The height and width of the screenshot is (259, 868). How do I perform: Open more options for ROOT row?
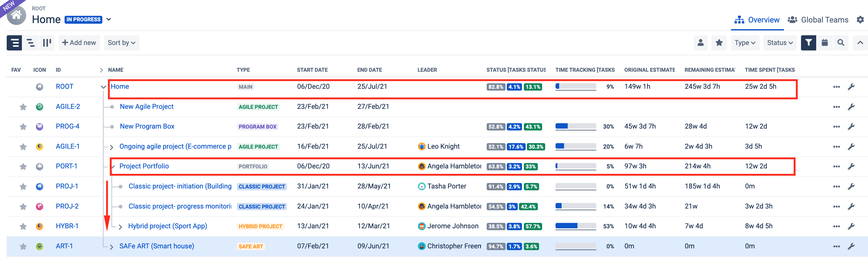point(836,87)
